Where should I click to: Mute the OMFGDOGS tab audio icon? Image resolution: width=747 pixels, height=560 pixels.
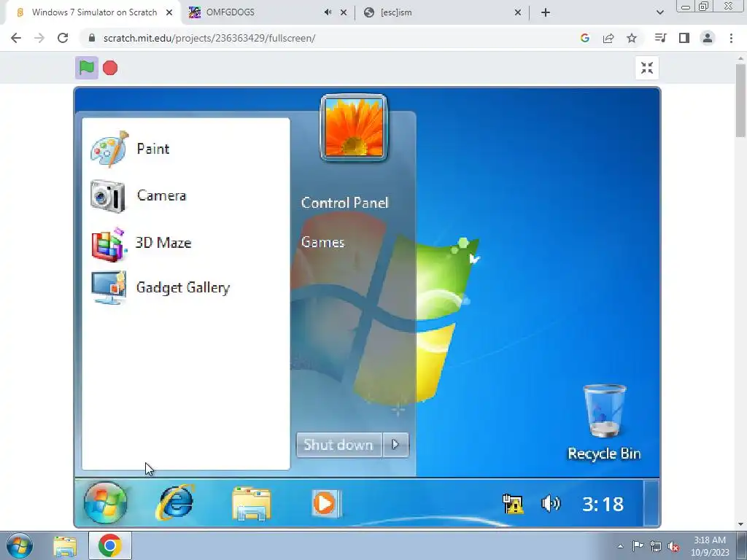(x=328, y=12)
